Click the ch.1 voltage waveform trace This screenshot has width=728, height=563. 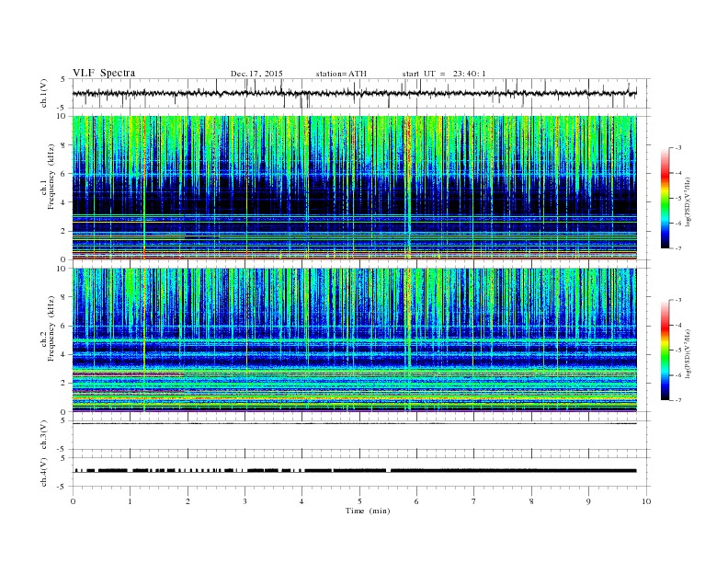(355, 93)
